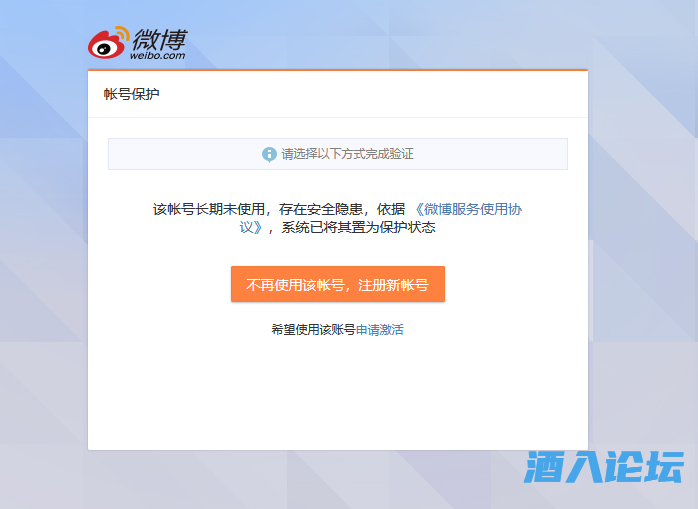
Task: Click the 酒 character in the watermark
Action: tap(545, 467)
